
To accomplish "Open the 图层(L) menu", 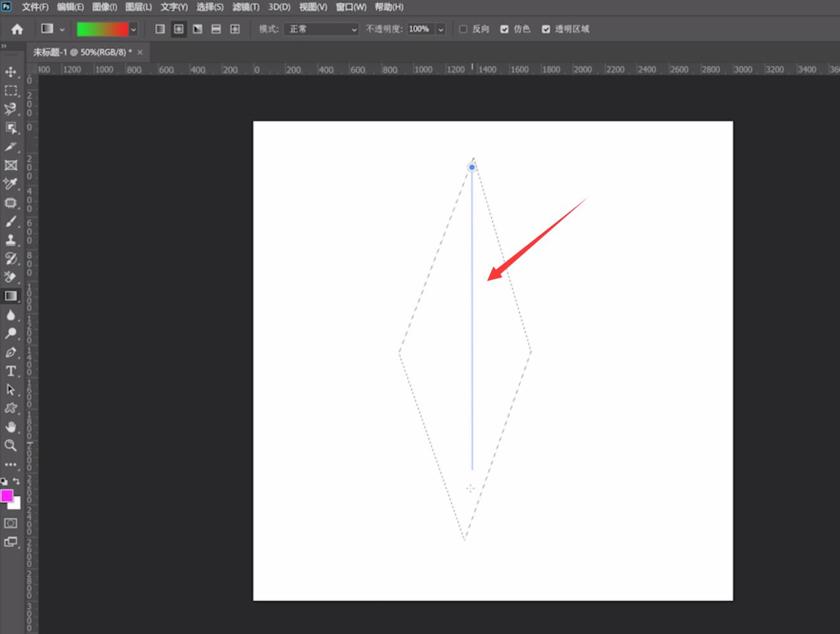I will pyautogui.click(x=139, y=7).
